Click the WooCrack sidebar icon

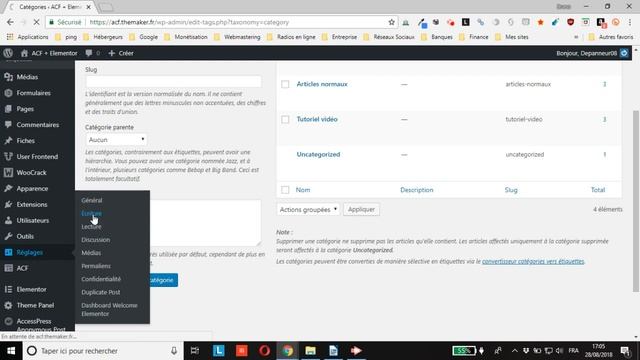point(8,173)
